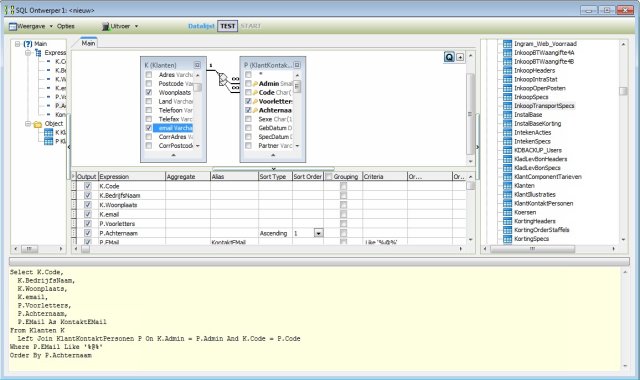Click the Klanten field list scrollbar thumb
640x380 pixels.
[198, 88]
